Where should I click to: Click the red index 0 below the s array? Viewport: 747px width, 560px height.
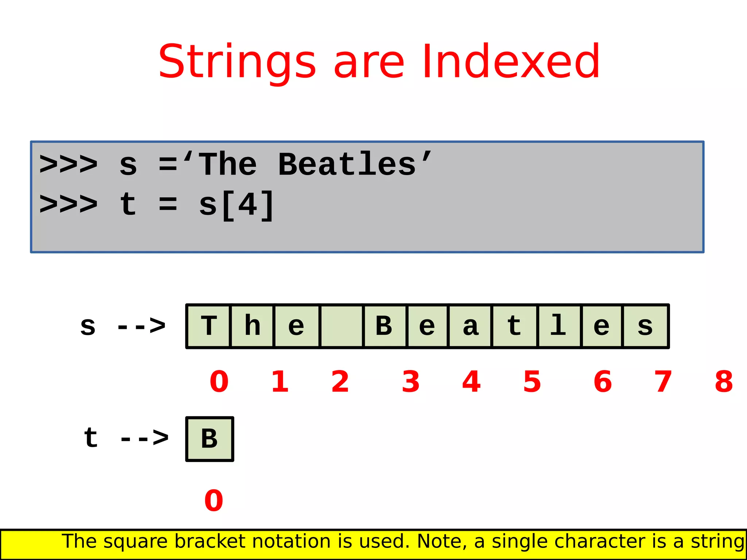click(x=219, y=382)
